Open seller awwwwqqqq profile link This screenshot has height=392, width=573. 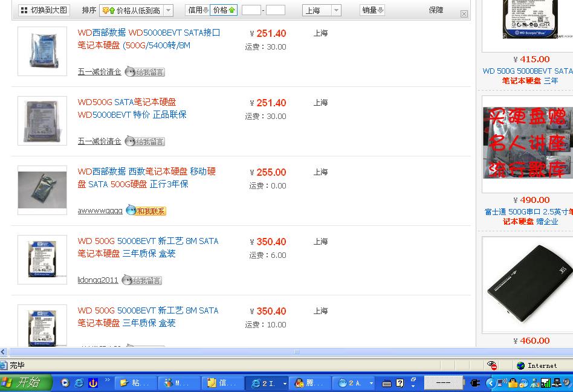click(100, 211)
